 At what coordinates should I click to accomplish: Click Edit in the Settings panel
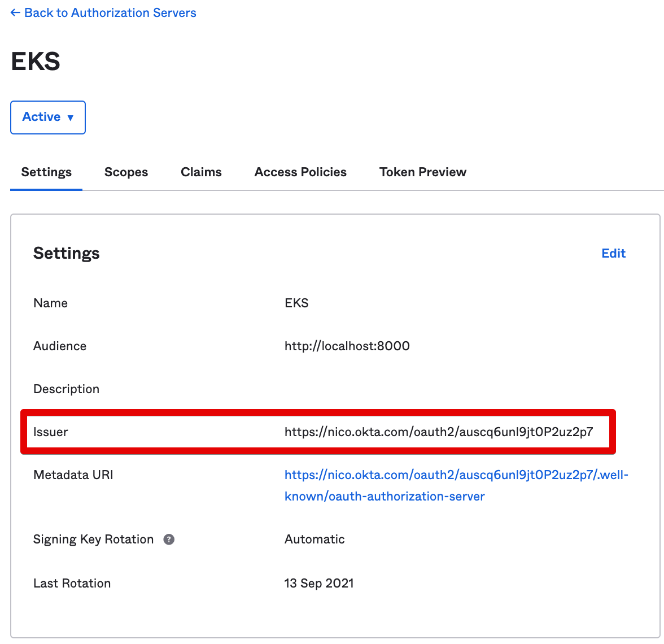click(x=613, y=254)
